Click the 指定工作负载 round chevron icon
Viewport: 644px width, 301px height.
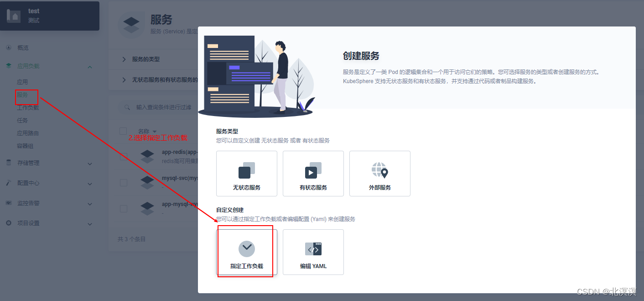[x=247, y=248]
